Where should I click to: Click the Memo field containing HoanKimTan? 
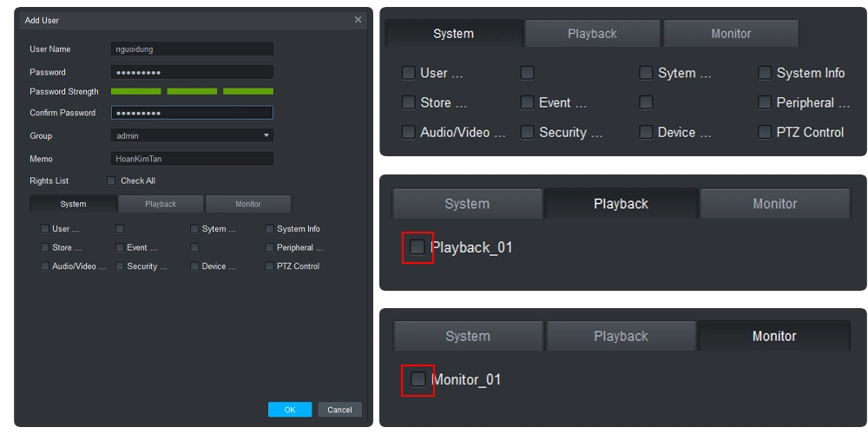coord(192,159)
